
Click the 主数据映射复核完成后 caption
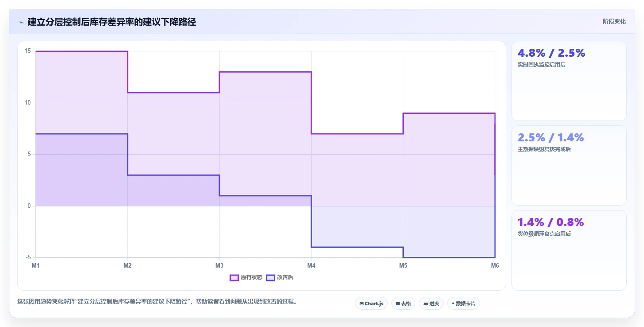click(x=544, y=149)
